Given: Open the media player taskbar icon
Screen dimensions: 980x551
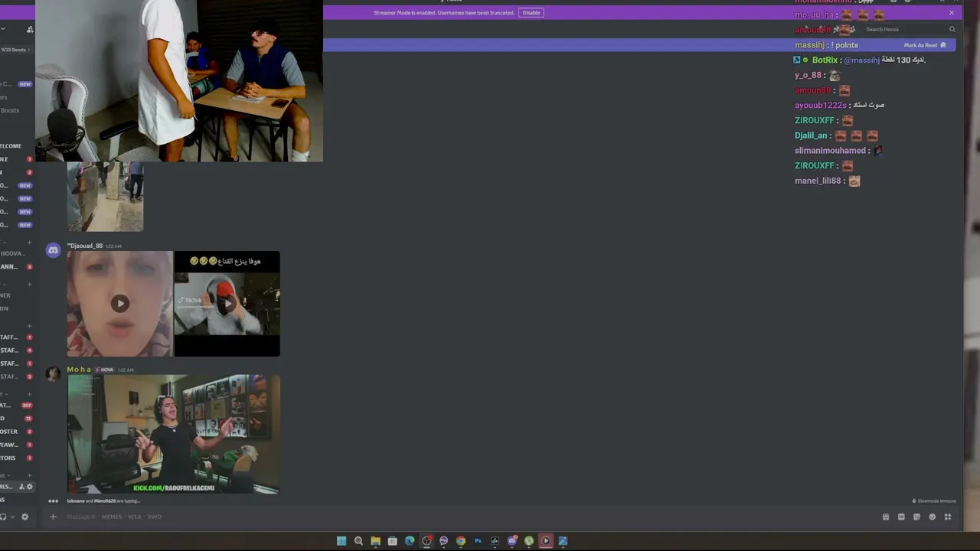Looking at the screenshot, I should (546, 541).
